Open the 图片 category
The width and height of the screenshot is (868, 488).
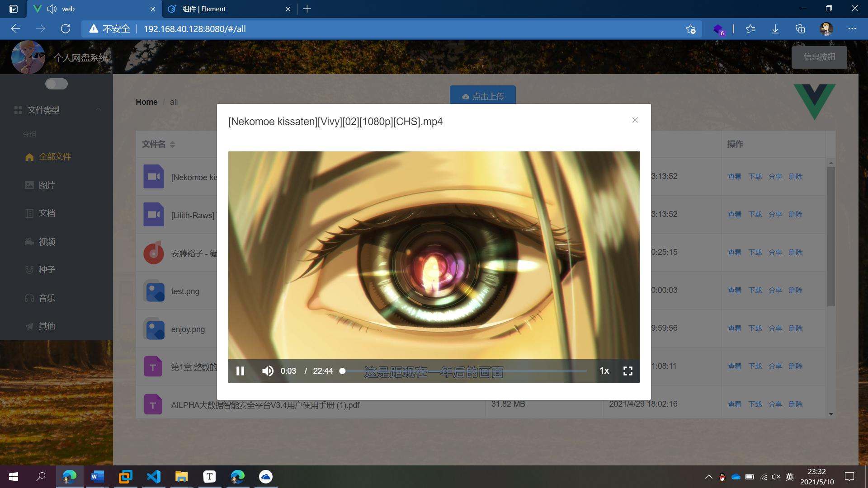click(x=47, y=185)
